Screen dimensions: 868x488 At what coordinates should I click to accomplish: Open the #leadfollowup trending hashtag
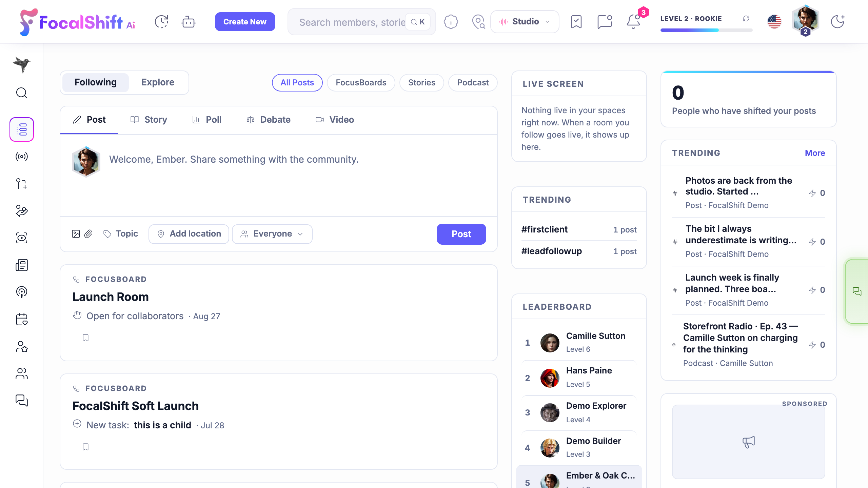pos(552,251)
